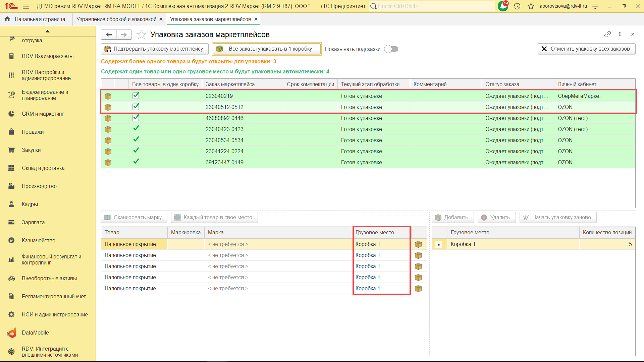Uncheck box for order 46080892-0446

click(x=136, y=118)
